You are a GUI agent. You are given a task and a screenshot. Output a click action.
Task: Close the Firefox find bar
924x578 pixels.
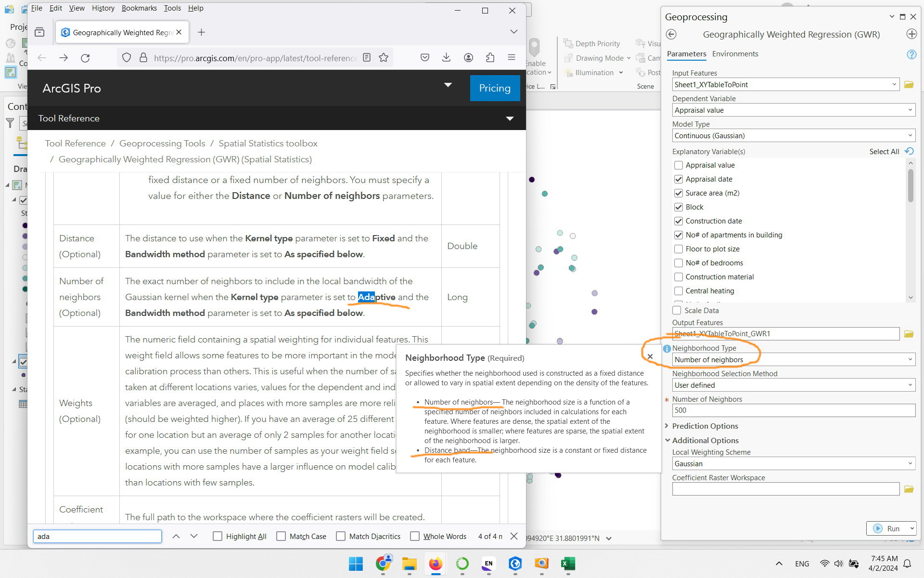click(514, 536)
